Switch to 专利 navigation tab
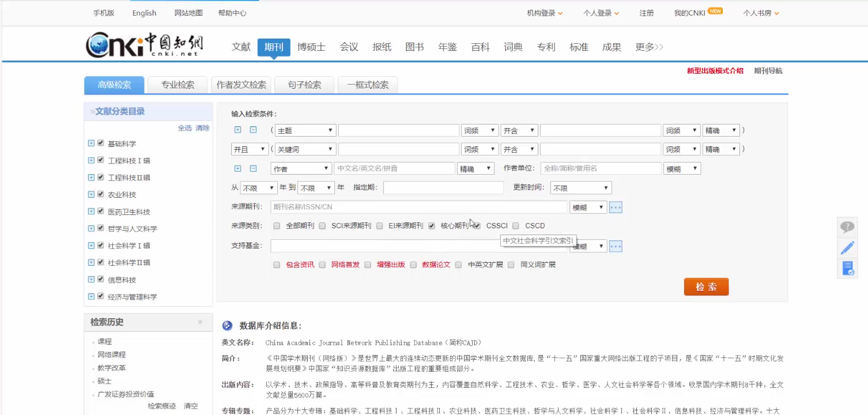This screenshot has width=868, height=415. [x=546, y=47]
